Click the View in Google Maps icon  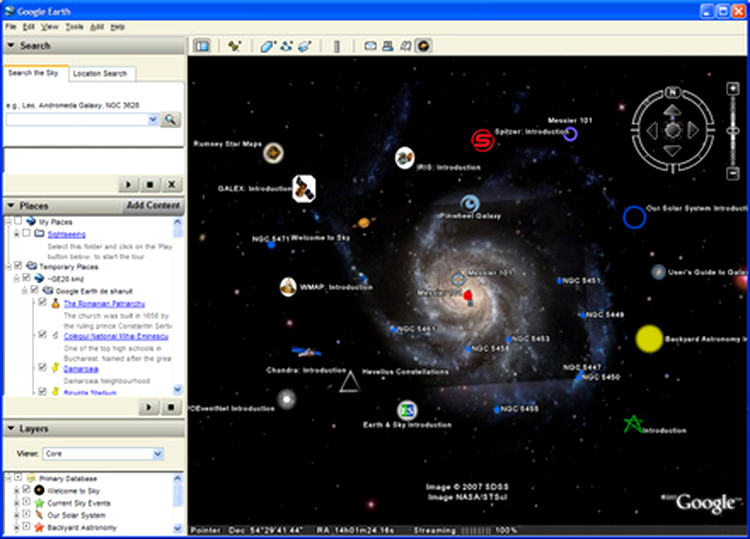(406, 46)
